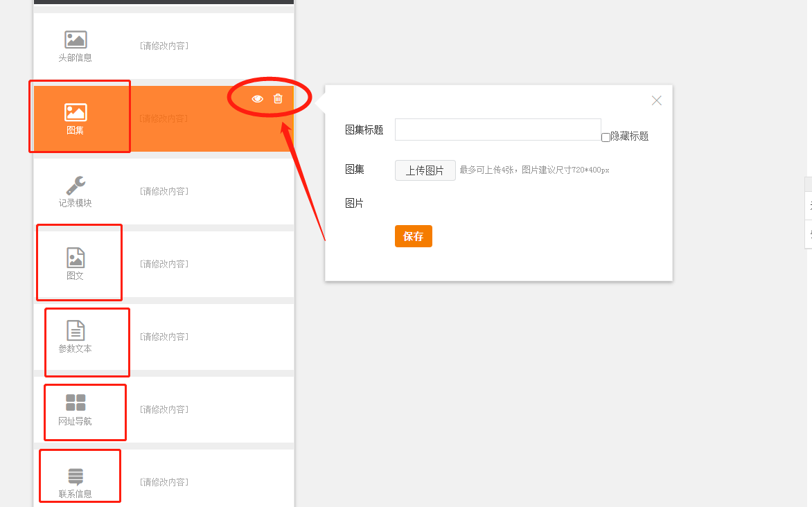812x507 pixels.
Task: Select the 图集 gallery module icon
Action: pyautogui.click(x=76, y=112)
